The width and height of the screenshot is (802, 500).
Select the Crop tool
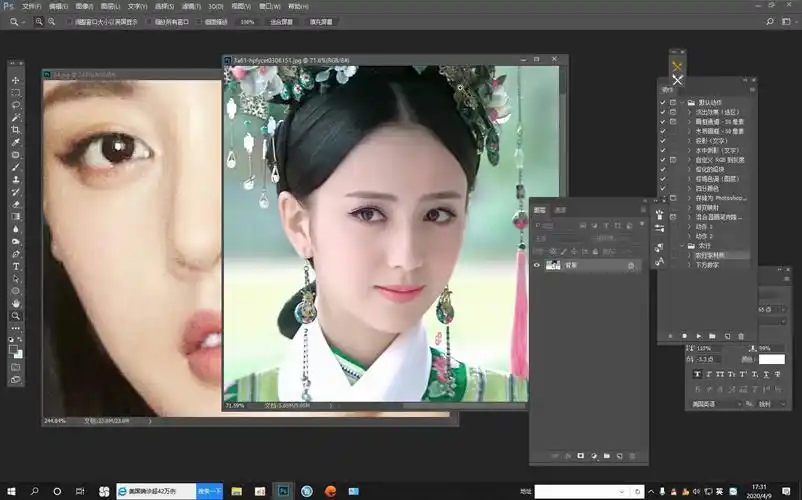pyautogui.click(x=16, y=130)
